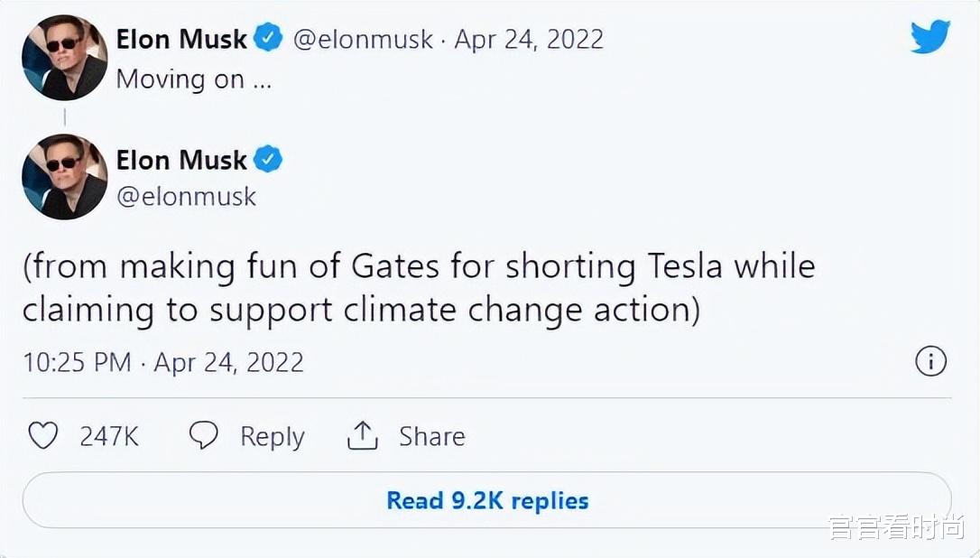Open top Elon Musk profile avatar
Screen dimensions: 980x558
coord(64,57)
